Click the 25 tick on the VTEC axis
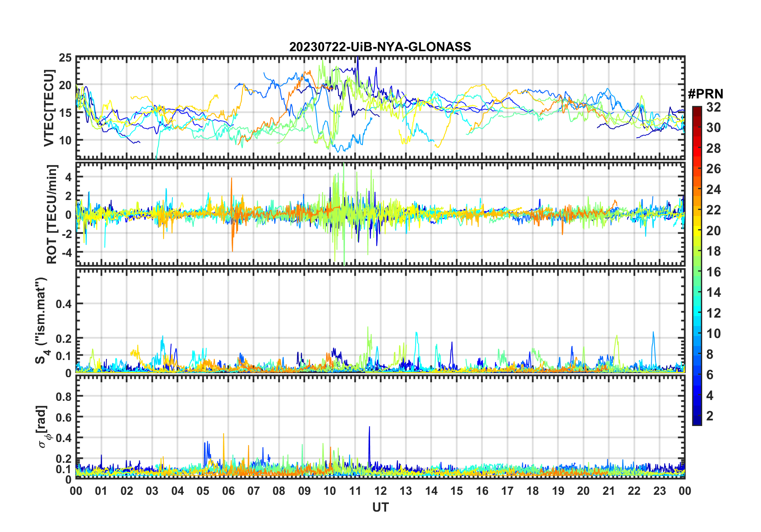 (65, 58)
